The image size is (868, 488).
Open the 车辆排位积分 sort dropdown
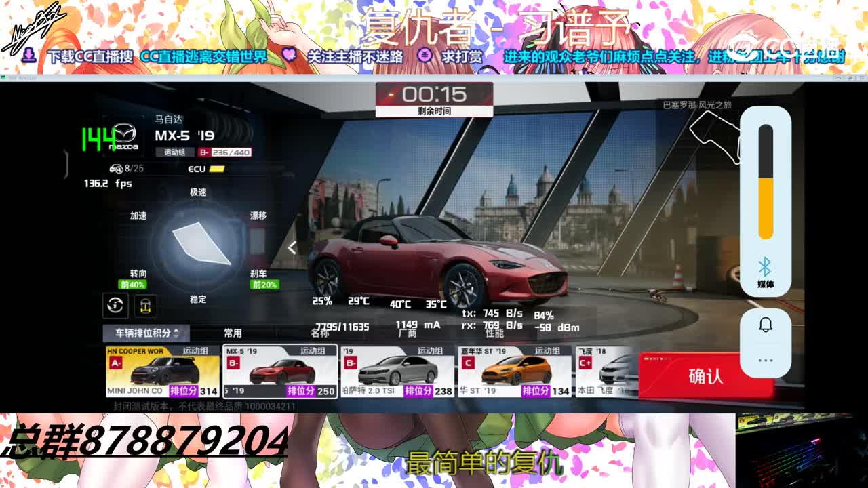click(x=146, y=333)
